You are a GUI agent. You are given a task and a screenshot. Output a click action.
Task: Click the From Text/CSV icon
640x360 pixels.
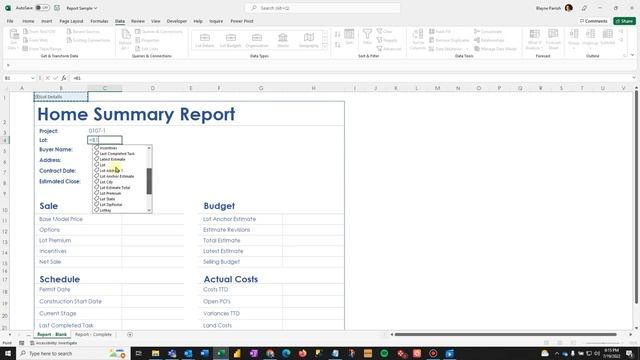pos(25,31)
